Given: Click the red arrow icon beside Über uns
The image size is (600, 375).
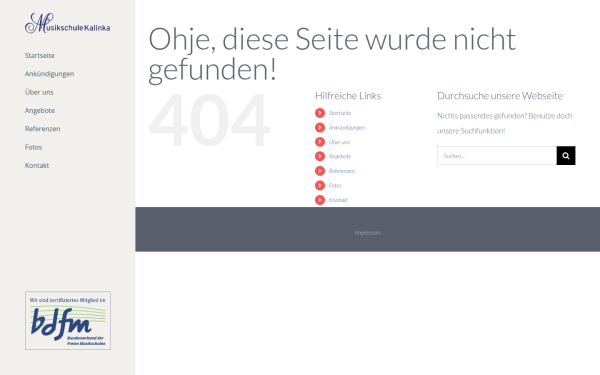Looking at the screenshot, I should [x=320, y=142].
